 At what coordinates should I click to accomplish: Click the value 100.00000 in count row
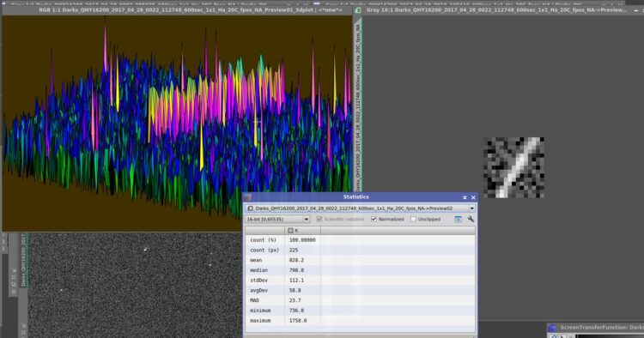[302, 240]
